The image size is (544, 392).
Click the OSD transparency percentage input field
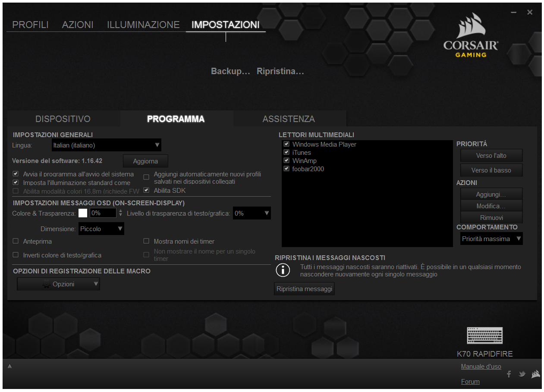[103, 213]
